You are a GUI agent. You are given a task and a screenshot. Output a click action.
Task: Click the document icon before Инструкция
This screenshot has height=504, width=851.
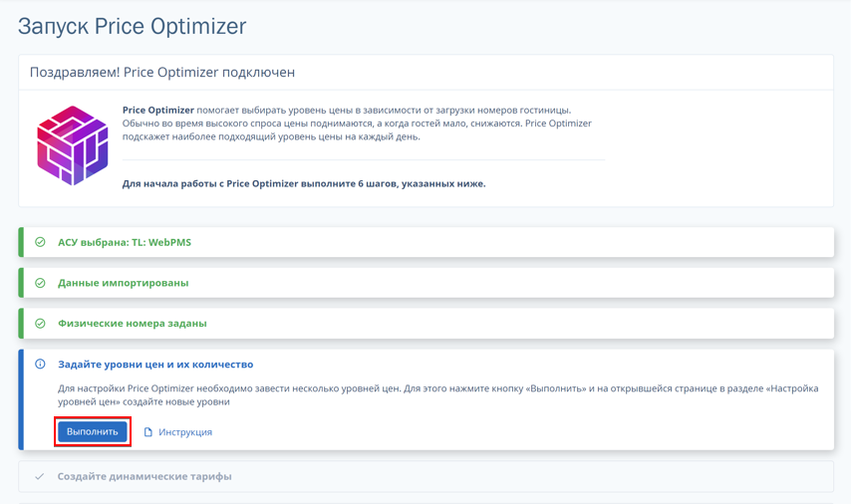pos(148,432)
